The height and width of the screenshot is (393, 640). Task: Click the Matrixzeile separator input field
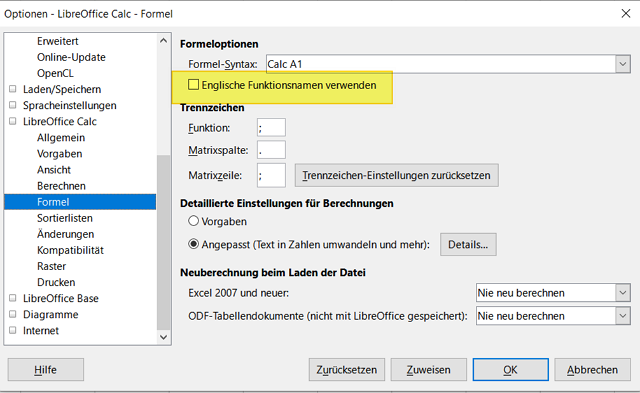(271, 175)
